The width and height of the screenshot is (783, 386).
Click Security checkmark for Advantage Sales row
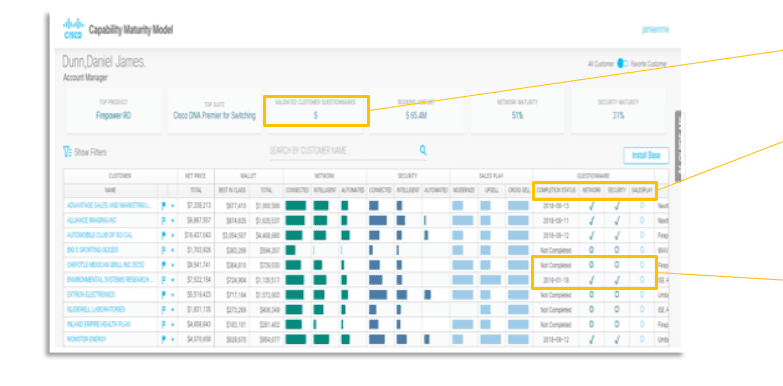(x=617, y=205)
